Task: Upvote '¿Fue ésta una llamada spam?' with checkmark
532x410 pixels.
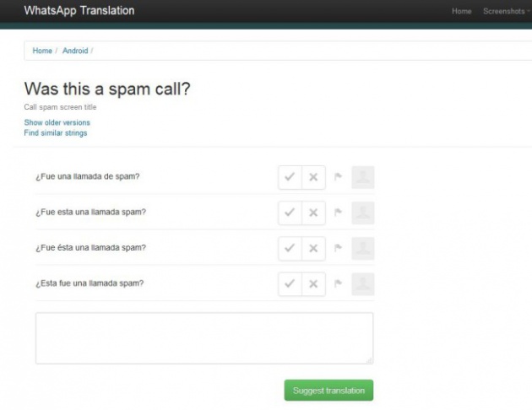Action: point(290,248)
